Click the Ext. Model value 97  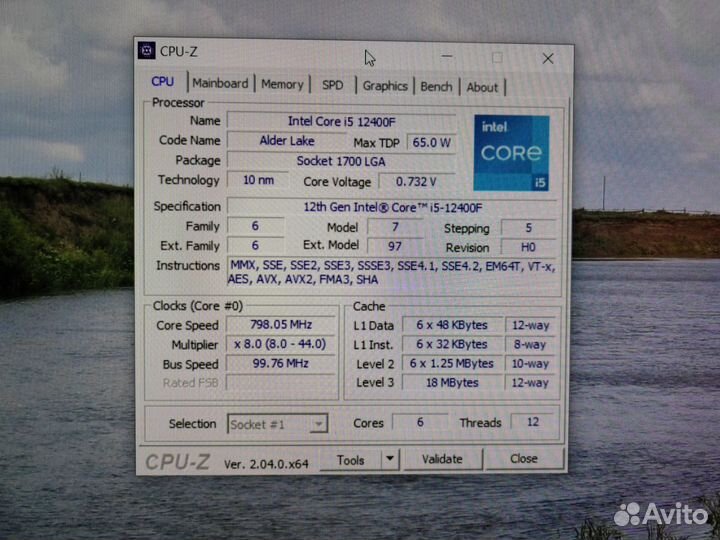tap(395, 246)
